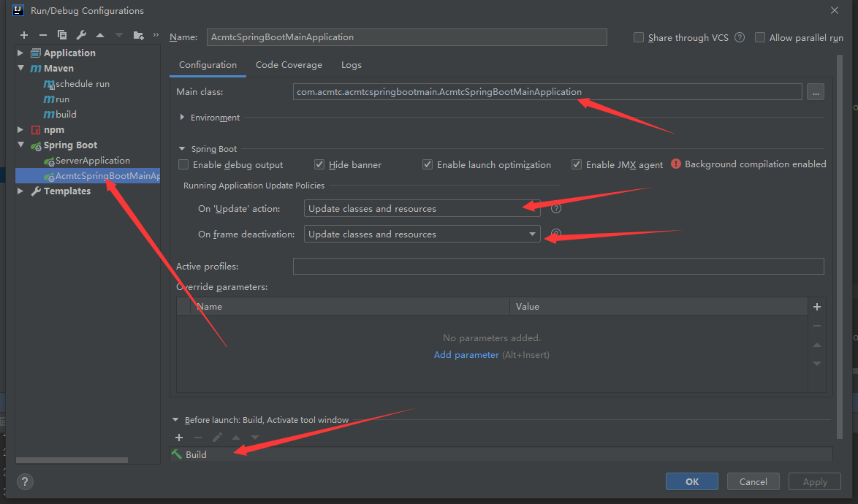Copy the selected configuration
Screen dimensions: 858x504
pyautogui.click(x=62, y=35)
